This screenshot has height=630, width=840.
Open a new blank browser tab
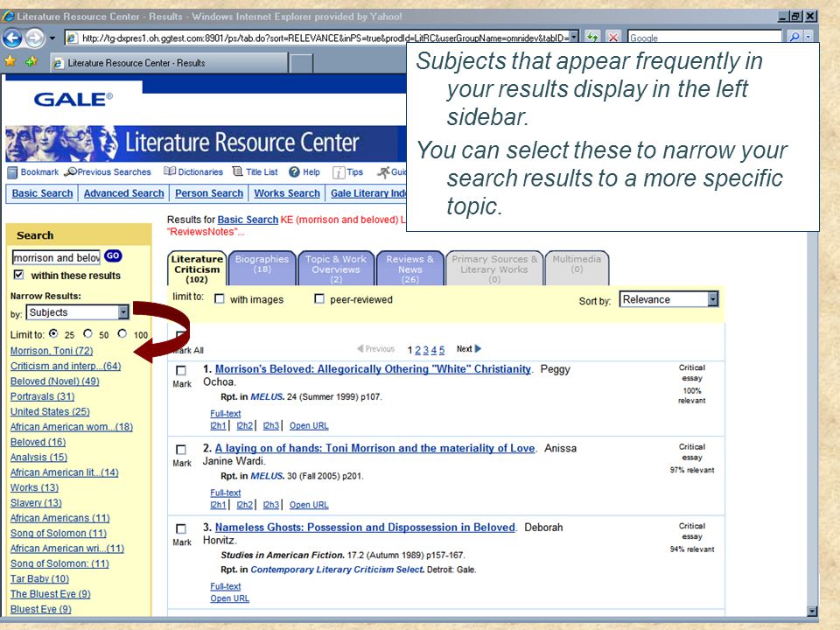(x=302, y=63)
